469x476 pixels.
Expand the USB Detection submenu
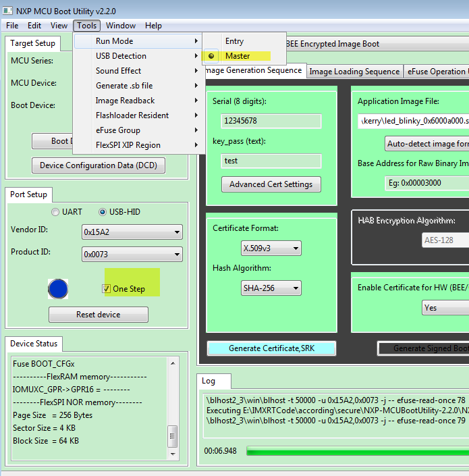[139, 56]
